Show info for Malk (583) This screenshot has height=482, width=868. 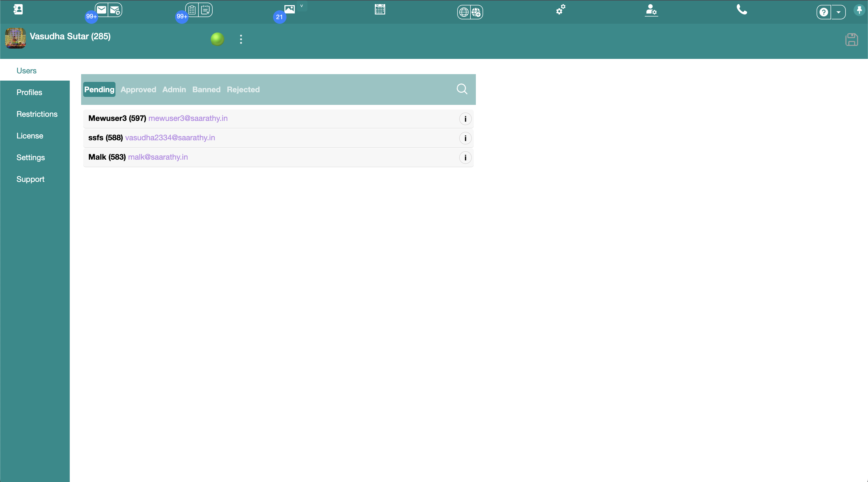pyautogui.click(x=465, y=158)
